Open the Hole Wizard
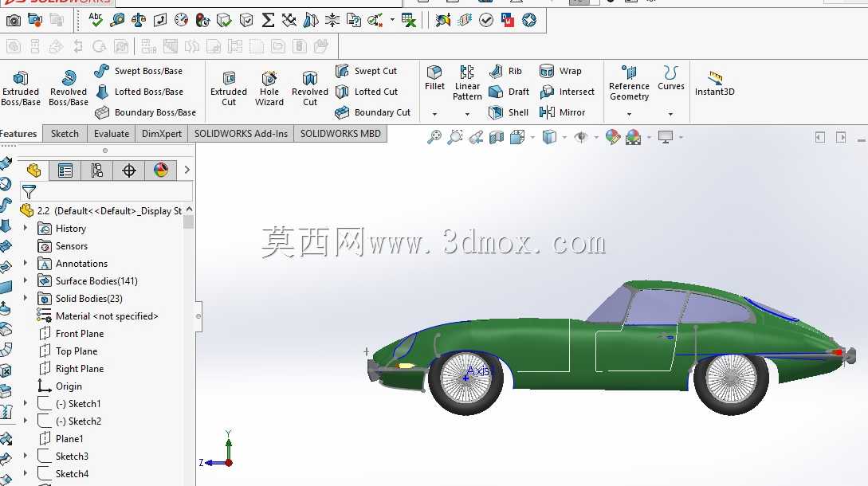 [269, 88]
